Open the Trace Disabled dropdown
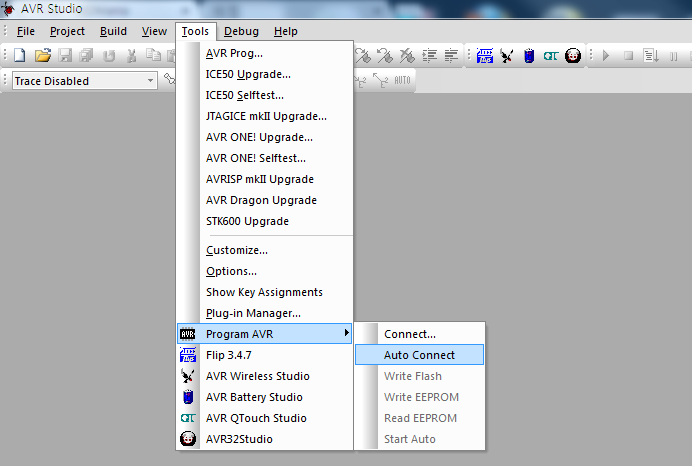Screen dimensions: 692x466 tap(150, 81)
